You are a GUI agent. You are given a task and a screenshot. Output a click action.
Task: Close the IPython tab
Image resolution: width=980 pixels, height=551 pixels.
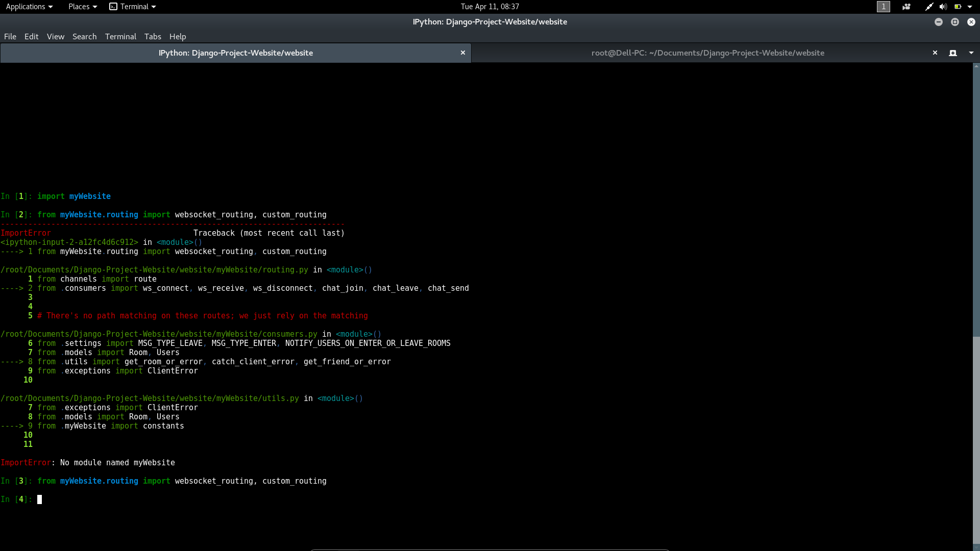pyautogui.click(x=463, y=53)
